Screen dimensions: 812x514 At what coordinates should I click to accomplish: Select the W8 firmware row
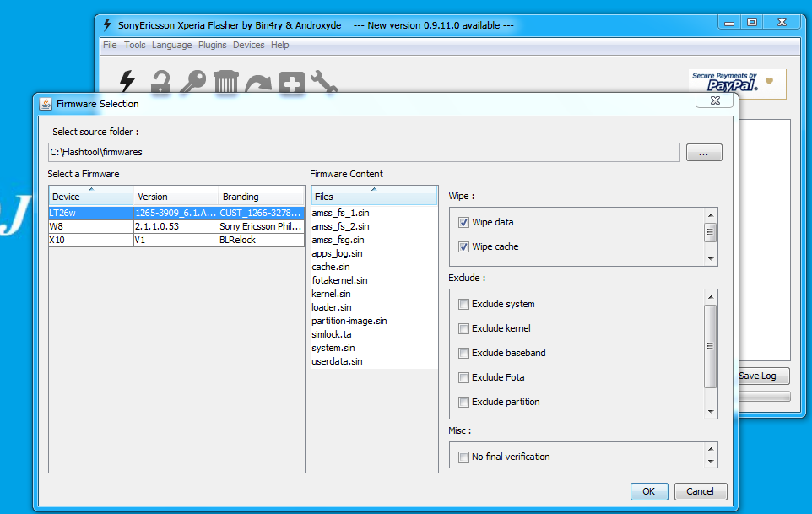pyautogui.click(x=176, y=226)
